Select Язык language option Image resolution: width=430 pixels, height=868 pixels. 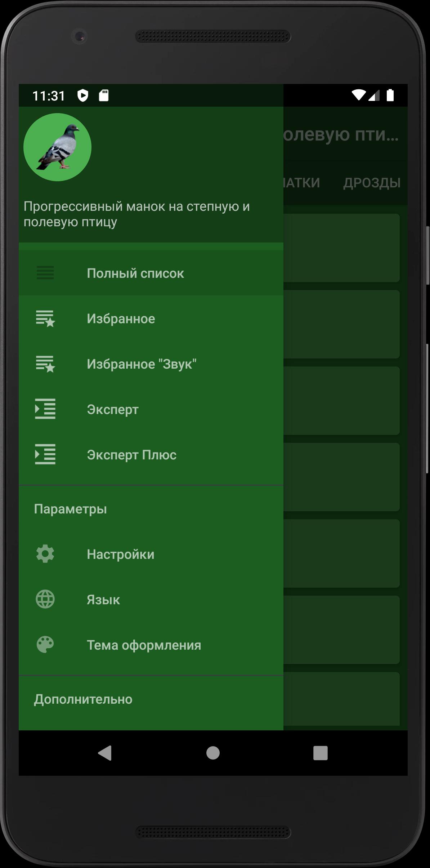point(151,600)
